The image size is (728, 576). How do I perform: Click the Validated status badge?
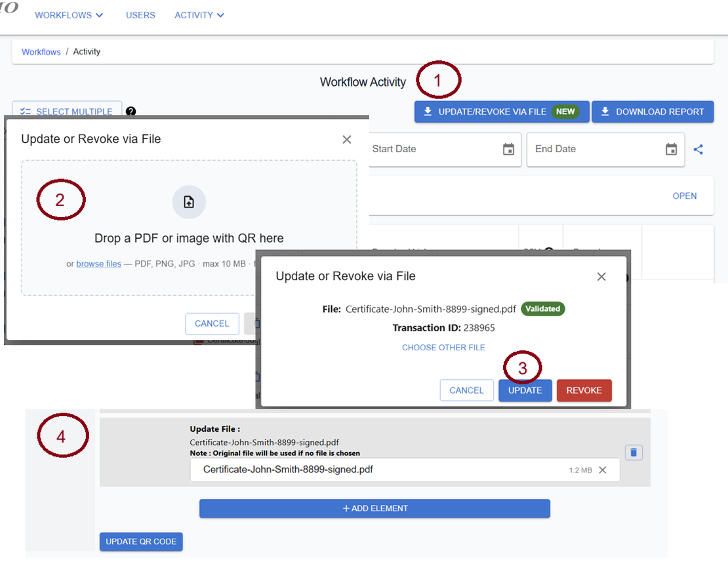[543, 309]
